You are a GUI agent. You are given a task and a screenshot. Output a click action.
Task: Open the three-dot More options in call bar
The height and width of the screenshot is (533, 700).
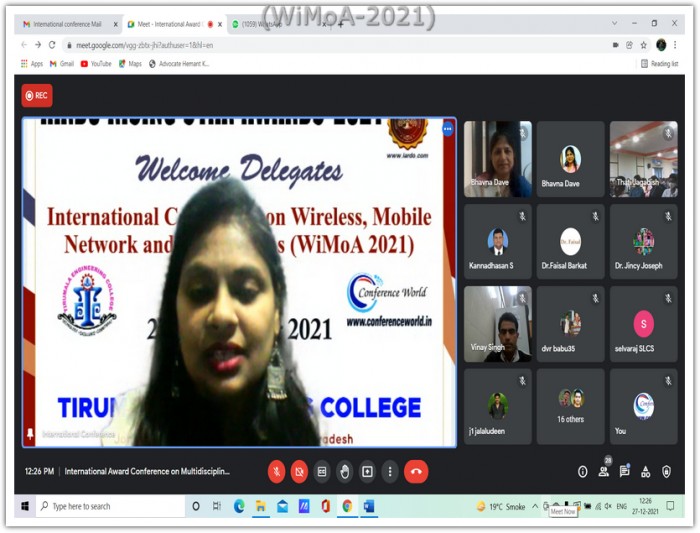(390, 471)
